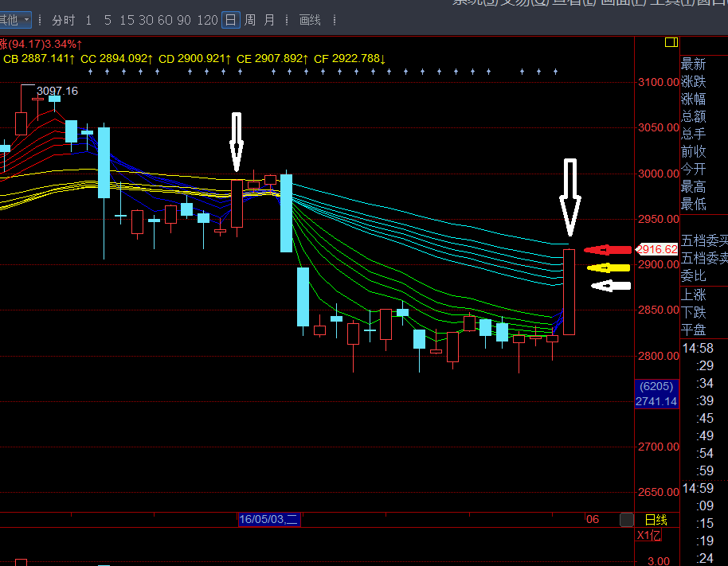Click the 2916.62 current price tag
The image size is (728, 566).
click(656, 249)
